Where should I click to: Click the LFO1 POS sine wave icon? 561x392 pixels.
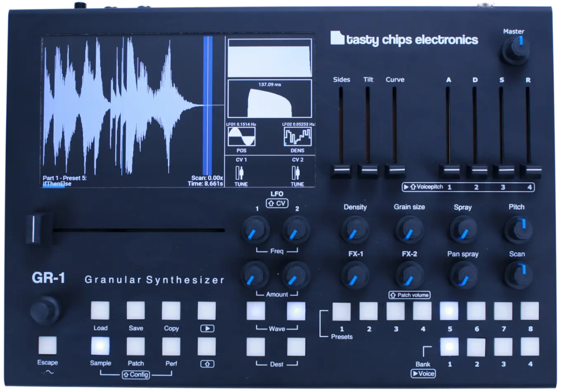(241, 137)
